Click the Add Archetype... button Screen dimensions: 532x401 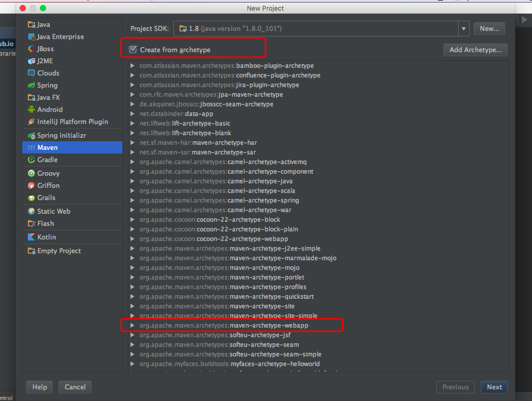tap(475, 50)
